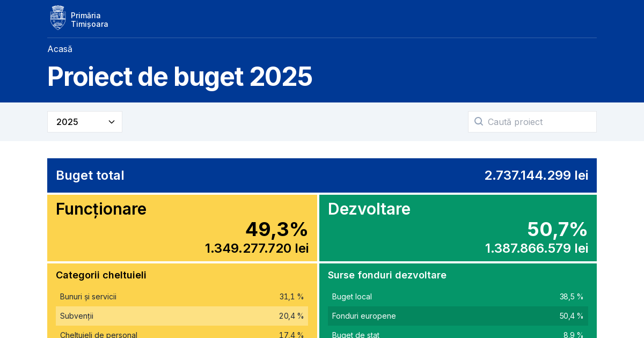This screenshot has width=644, height=338.
Task: Select the Primăria Timișoara coat of arms logo
Action: pos(57,17)
